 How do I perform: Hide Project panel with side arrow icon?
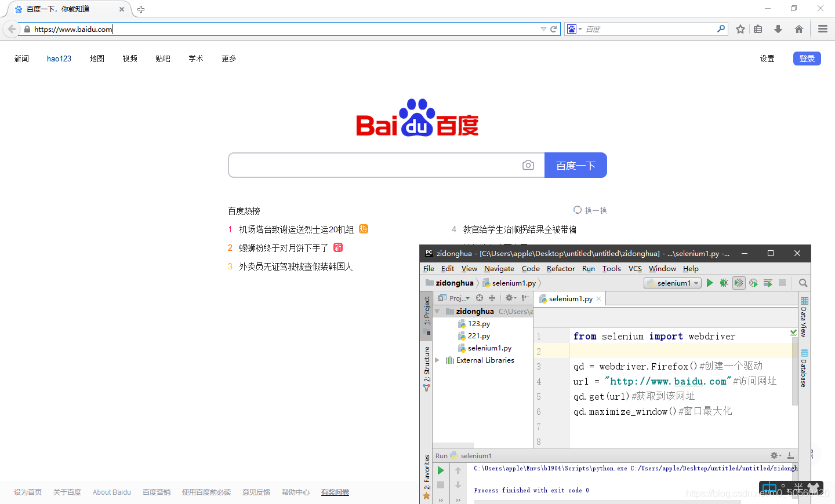(x=525, y=298)
